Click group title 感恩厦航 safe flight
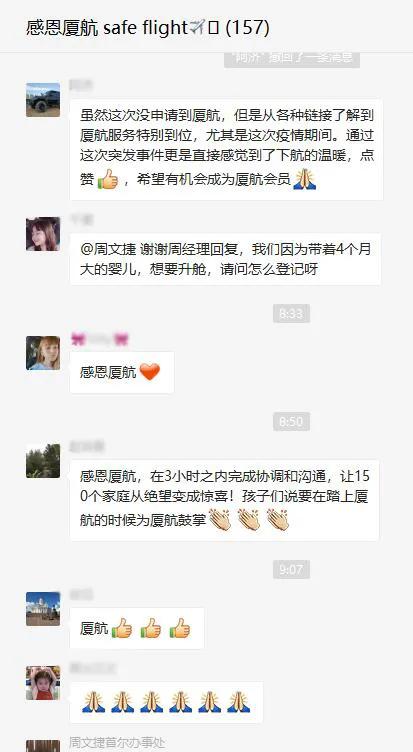The image size is (413, 752). point(148,27)
